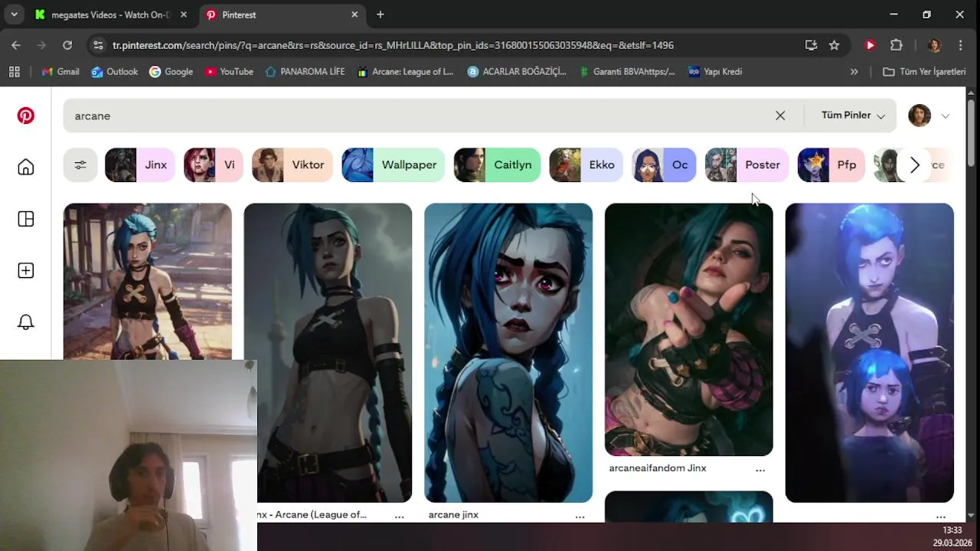Screen dimensions: 980x551
Task: Open the Tüm Yer İşaretleri folder
Action: [x=925, y=71]
